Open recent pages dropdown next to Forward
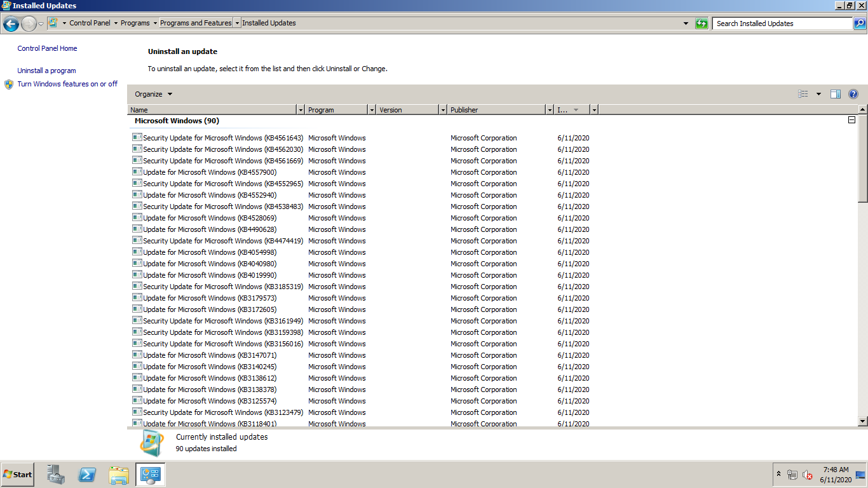 pyautogui.click(x=41, y=24)
